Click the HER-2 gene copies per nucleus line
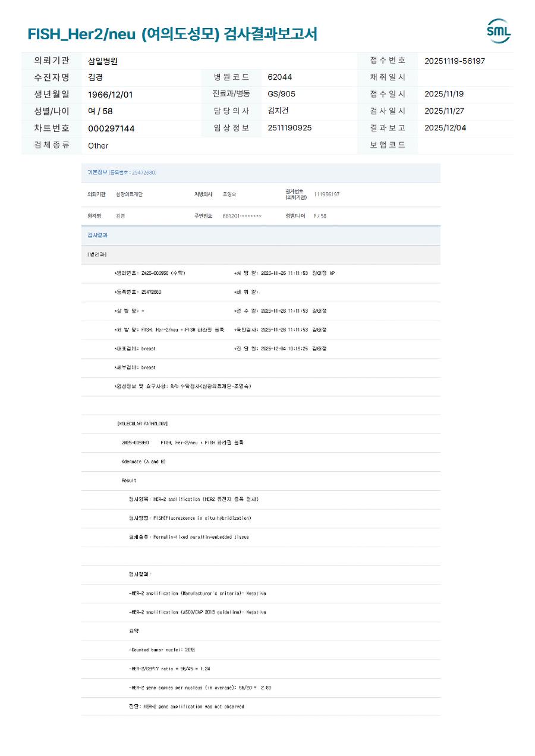Screen dimensions: 535x756 point(200,688)
